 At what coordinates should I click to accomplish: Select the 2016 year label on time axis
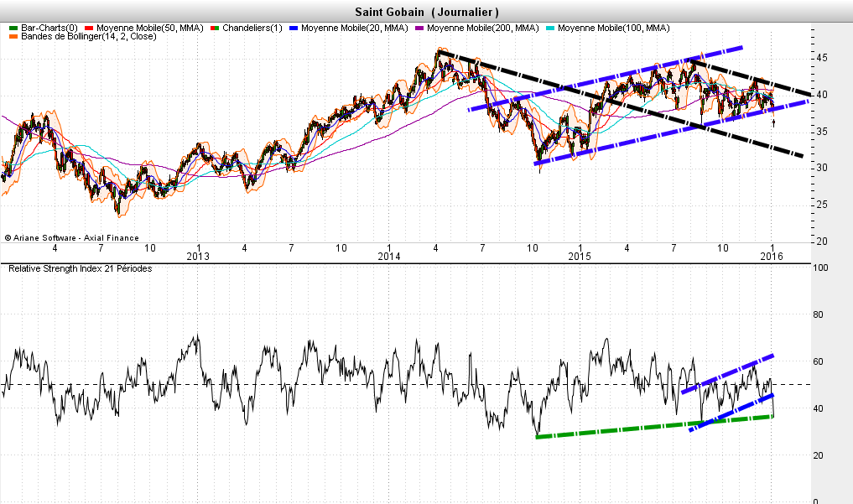click(x=772, y=257)
